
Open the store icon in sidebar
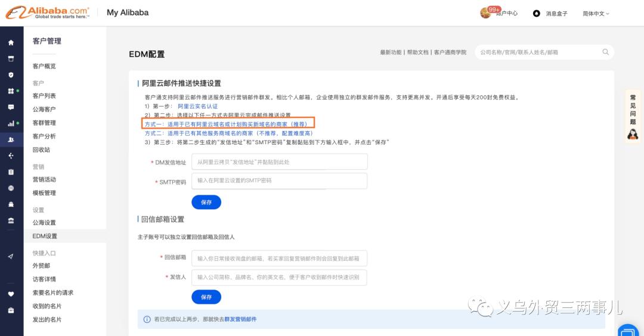coord(11,58)
